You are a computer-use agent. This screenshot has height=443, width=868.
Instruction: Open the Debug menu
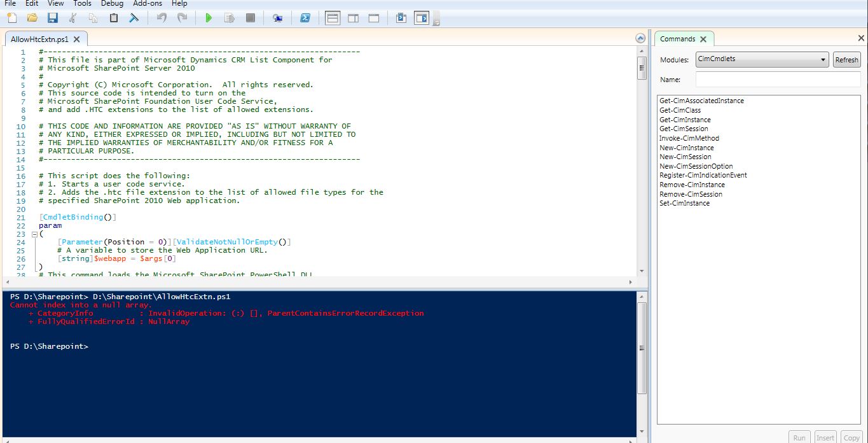pyautogui.click(x=112, y=3)
